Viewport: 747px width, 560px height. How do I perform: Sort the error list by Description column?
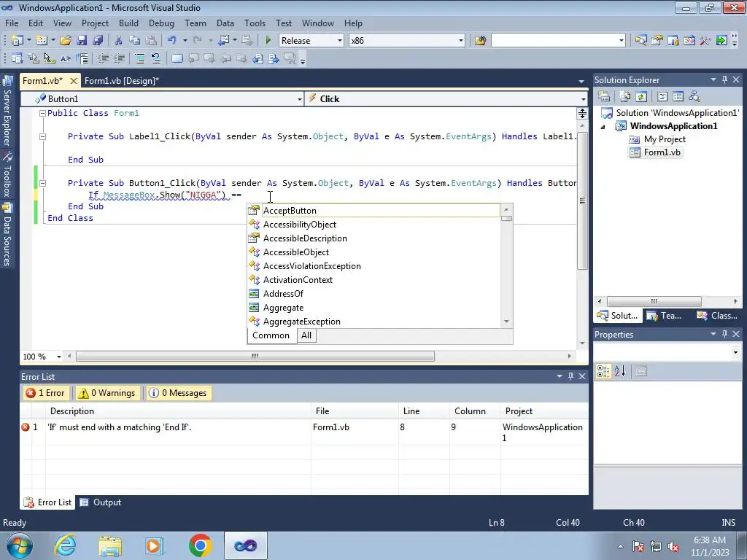pyautogui.click(x=178, y=411)
